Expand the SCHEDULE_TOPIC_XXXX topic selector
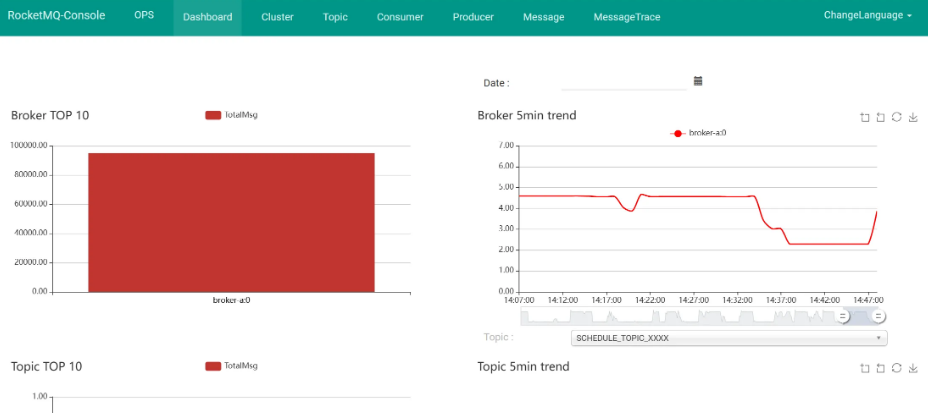The image size is (928, 413). click(729, 338)
